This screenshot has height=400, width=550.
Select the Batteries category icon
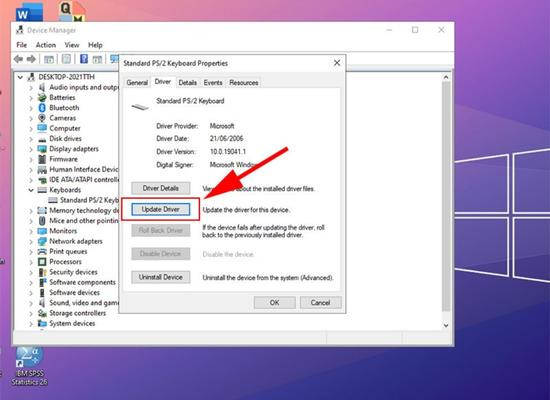42,98
